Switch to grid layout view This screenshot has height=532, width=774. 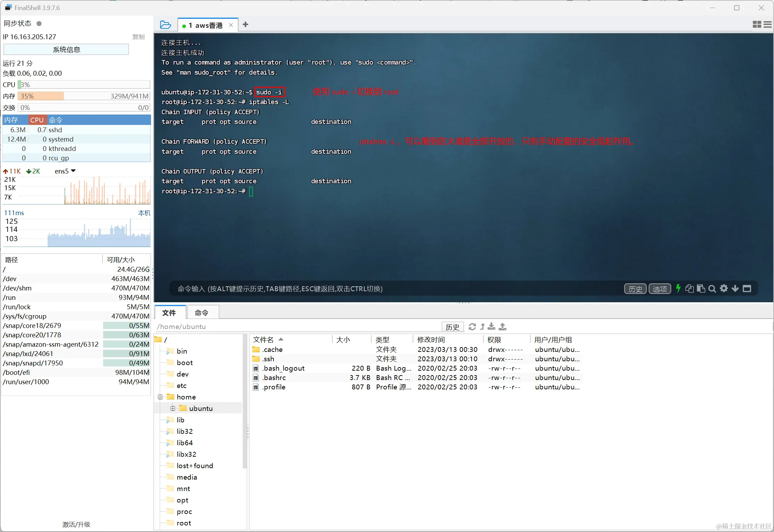pyautogui.click(x=757, y=24)
